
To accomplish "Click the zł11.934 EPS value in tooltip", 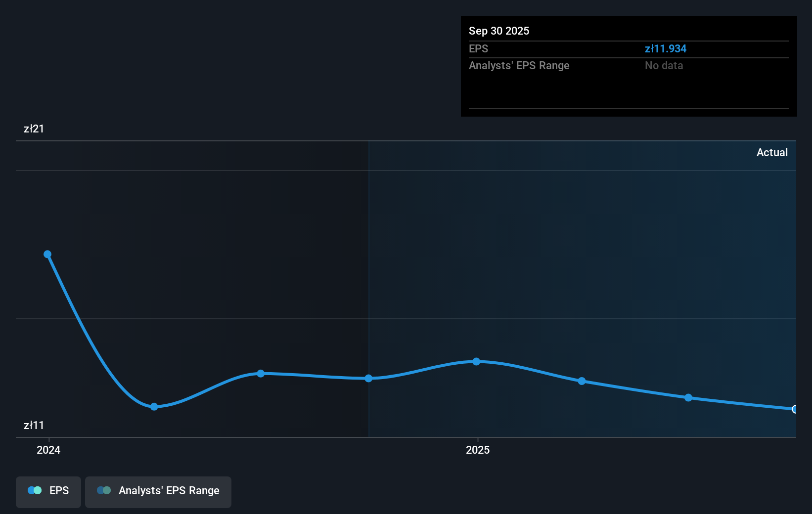I will (666, 48).
